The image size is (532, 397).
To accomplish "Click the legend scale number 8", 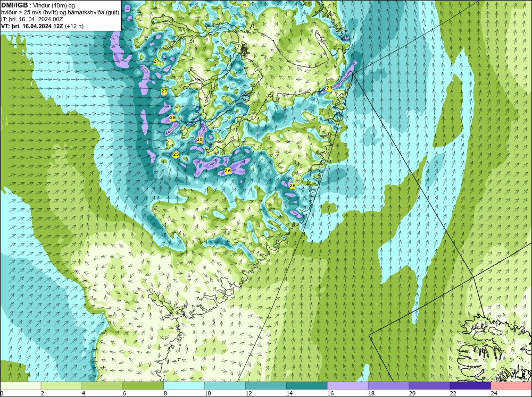I will pyautogui.click(x=165, y=393).
